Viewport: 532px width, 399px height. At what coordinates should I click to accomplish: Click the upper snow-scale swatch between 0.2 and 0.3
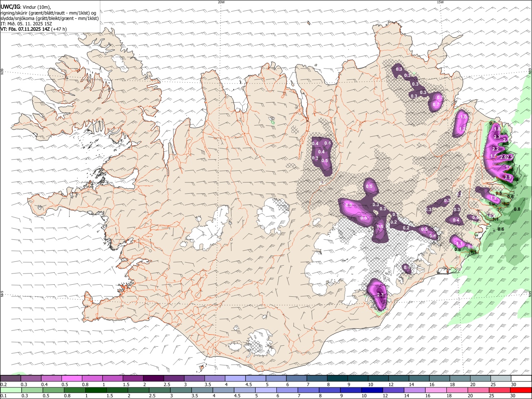(x=10, y=378)
